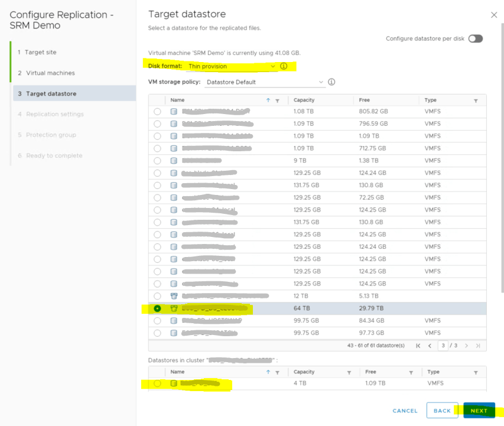Select the 4 TB cluster datastore radio
The image size is (504, 426).
point(157,383)
